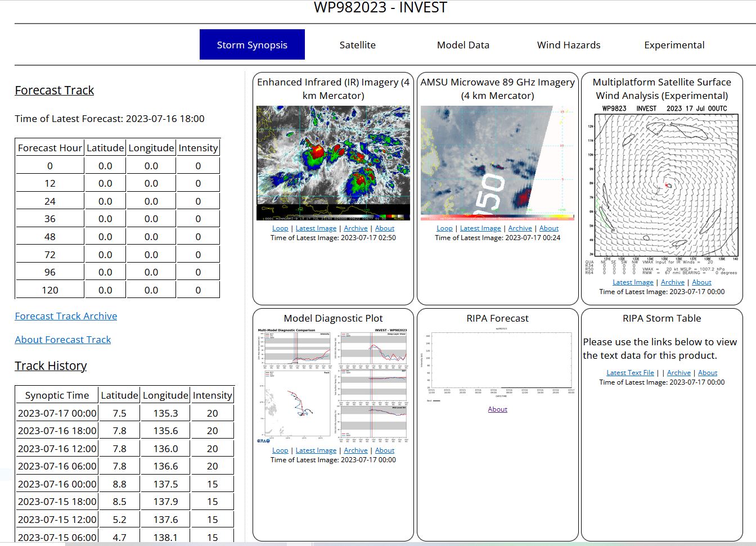Open Archive link under Enhanced Infrared imagery
756x546 pixels.
click(355, 228)
